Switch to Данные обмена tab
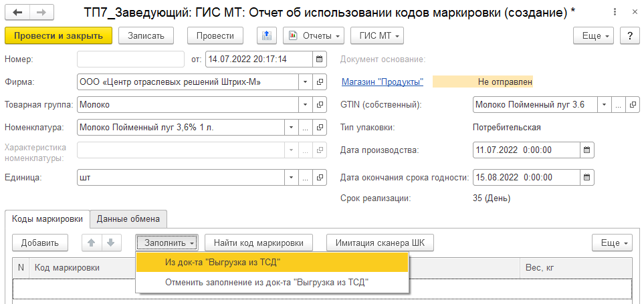Screen dimensions: 644x304 (x=128, y=219)
